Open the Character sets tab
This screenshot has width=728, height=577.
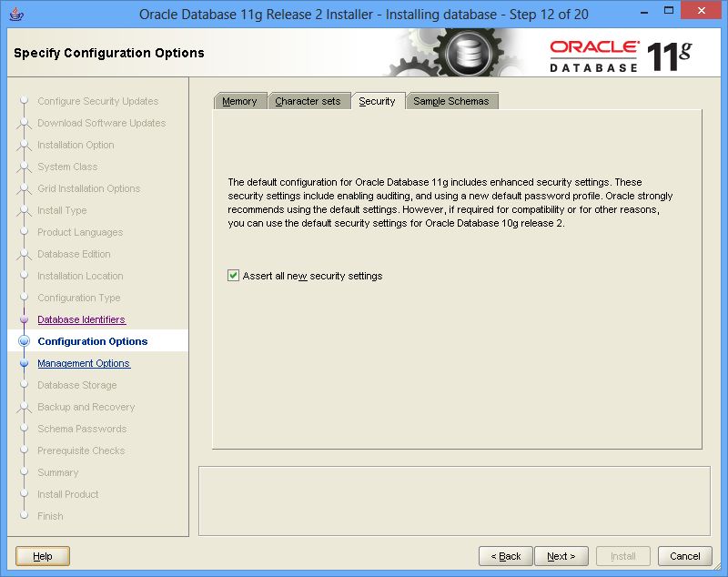[308, 101]
